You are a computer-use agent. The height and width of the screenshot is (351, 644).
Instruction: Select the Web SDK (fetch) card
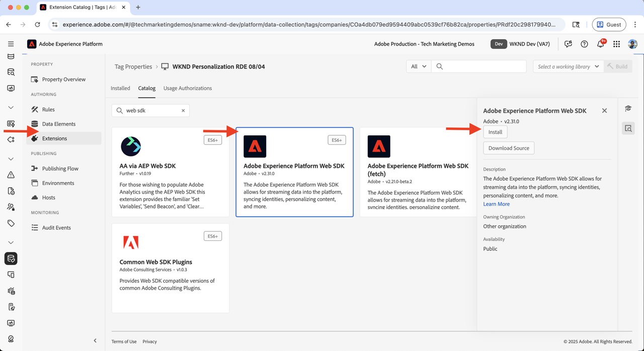point(418,172)
